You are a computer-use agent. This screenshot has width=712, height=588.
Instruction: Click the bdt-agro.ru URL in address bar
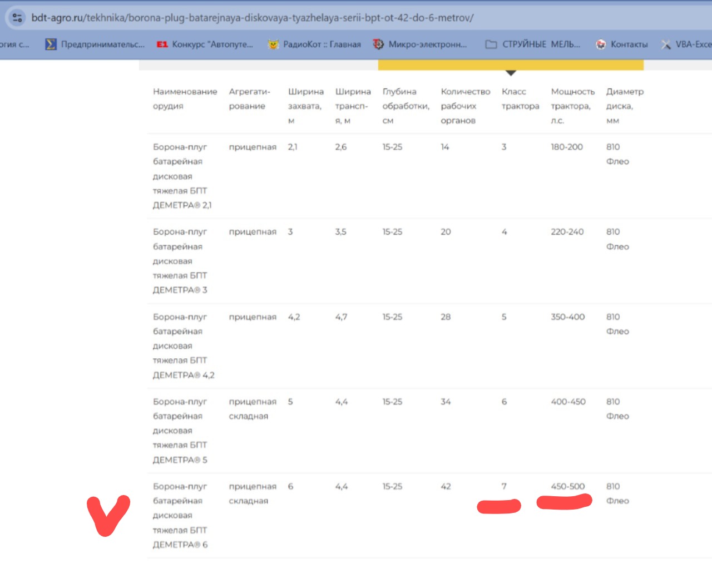(x=252, y=18)
